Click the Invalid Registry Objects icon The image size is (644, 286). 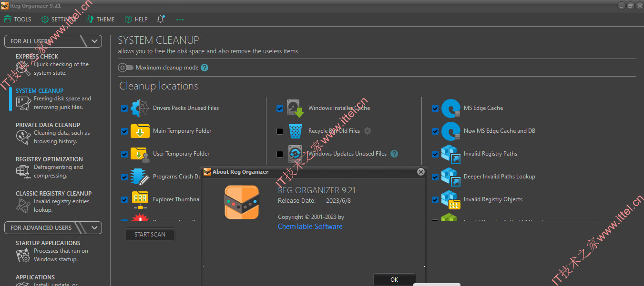click(451, 200)
